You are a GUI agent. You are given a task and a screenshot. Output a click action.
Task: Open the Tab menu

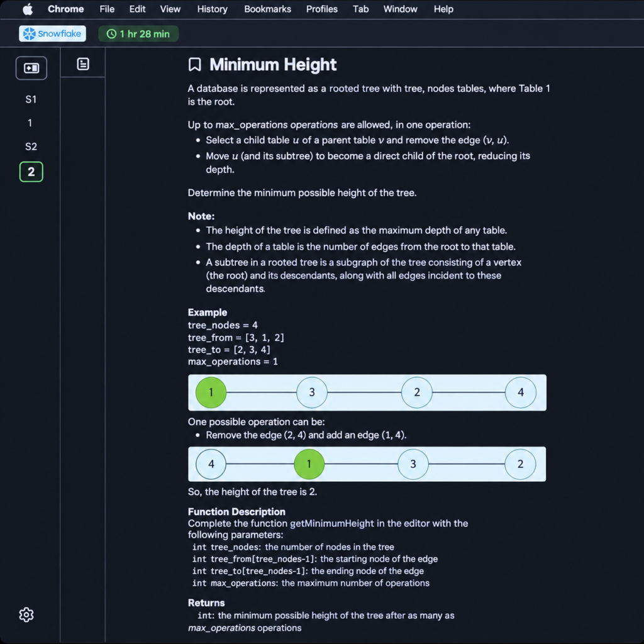[360, 9]
